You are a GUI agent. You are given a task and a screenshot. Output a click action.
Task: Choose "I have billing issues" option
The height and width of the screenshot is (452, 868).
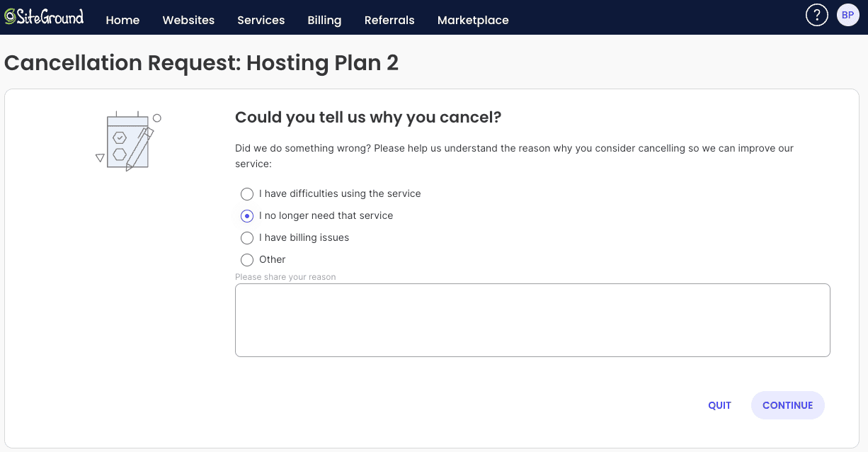click(x=247, y=238)
